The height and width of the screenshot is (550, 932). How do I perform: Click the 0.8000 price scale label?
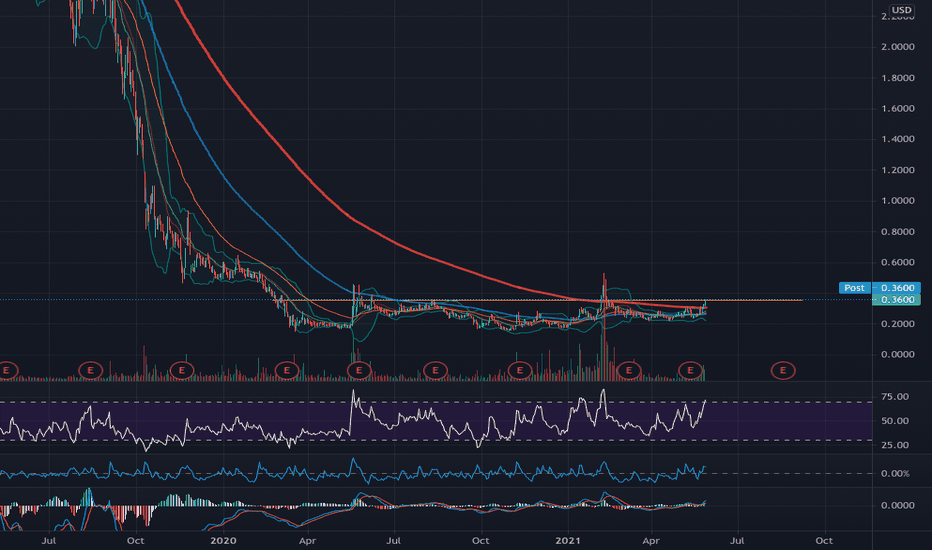pos(898,231)
